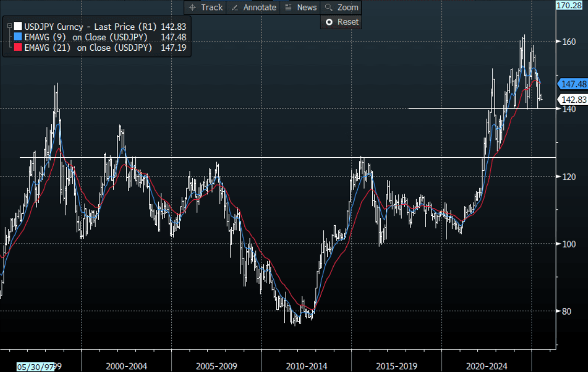Click the blue EMAVG (9) color swatch

tap(18, 37)
